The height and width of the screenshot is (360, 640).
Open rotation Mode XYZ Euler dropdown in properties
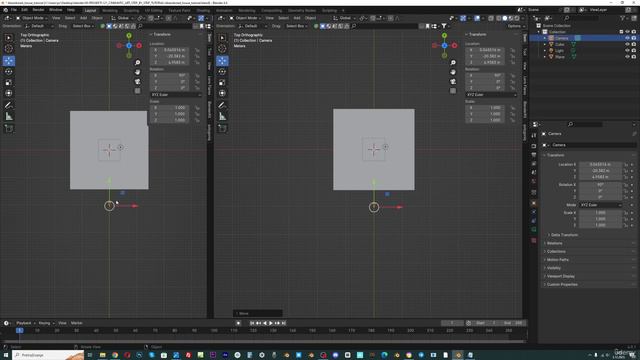point(600,205)
